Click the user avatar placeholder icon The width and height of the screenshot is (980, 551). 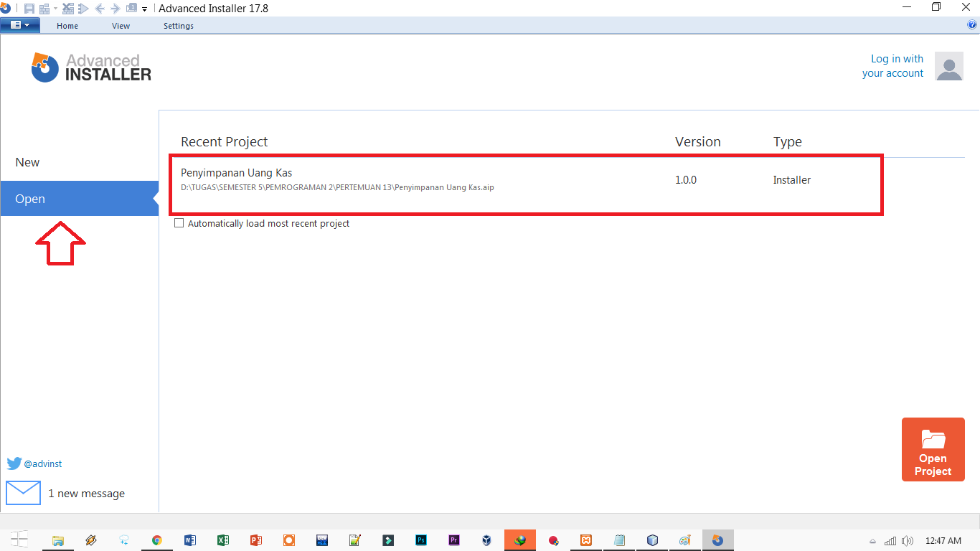(949, 66)
